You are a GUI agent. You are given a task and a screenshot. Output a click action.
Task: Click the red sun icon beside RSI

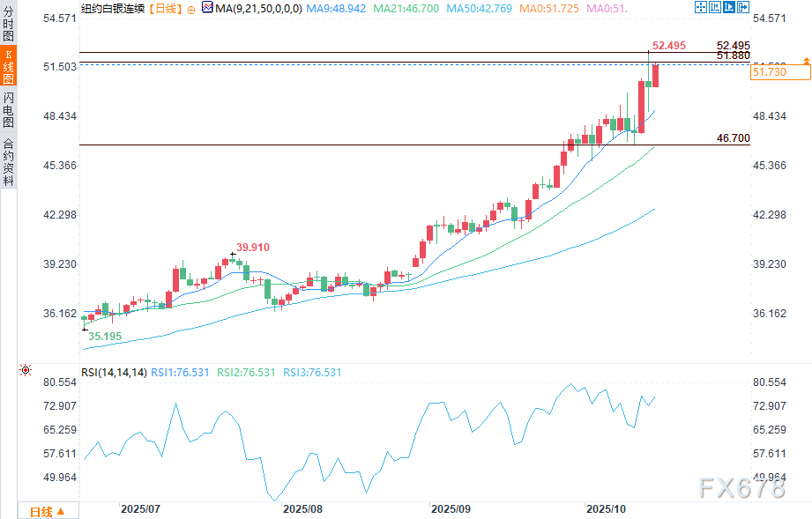click(x=26, y=372)
